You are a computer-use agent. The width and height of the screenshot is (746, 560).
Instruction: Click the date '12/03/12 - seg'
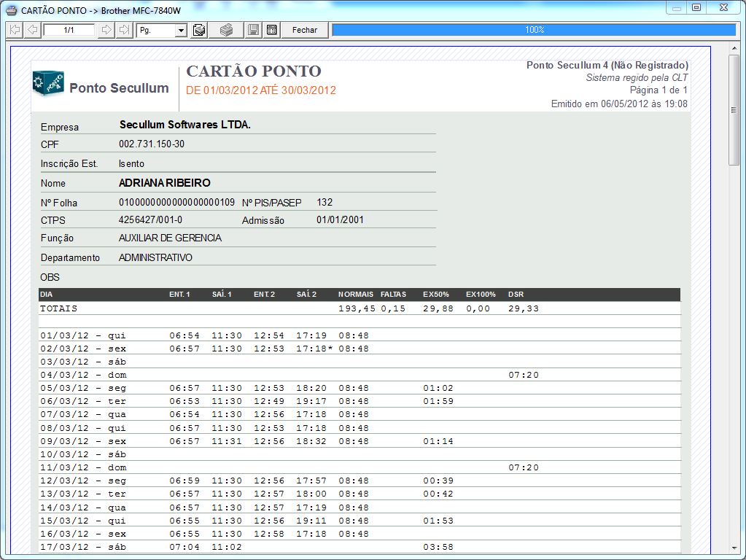[83, 481]
